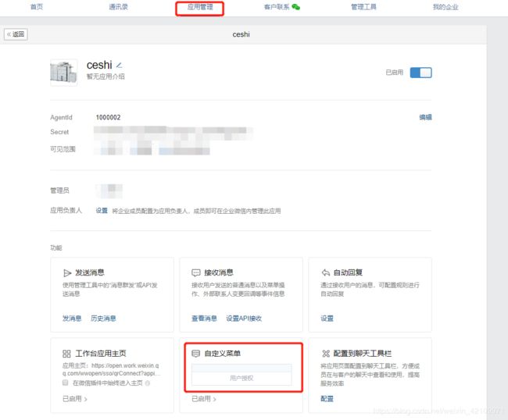Click the WeChat icon beside 客户联系
The height and width of the screenshot is (420, 508).
tap(295, 7)
